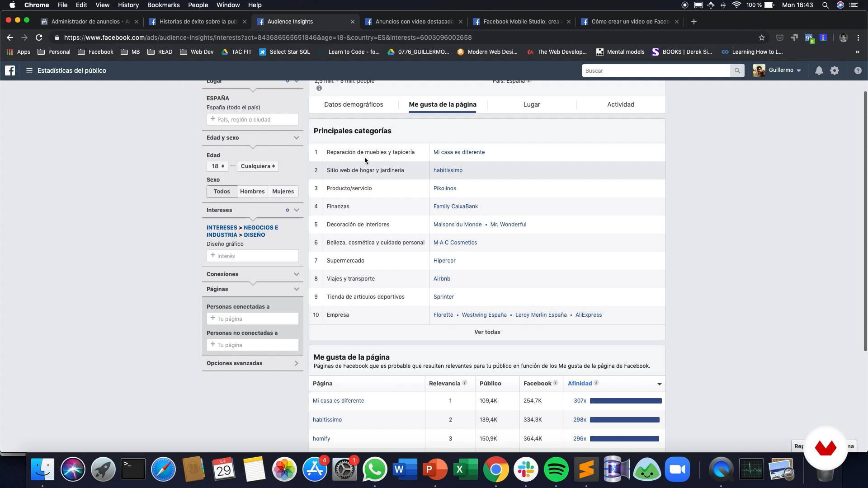Switch to Administrador de anuncios browser tab
Image resolution: width=868 pixels, height=488 pixels.
coord(90,21)
